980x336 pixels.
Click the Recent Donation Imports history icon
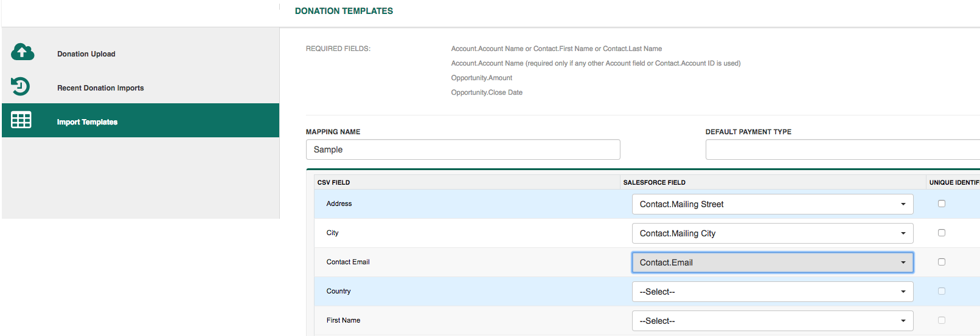(21, 86)
